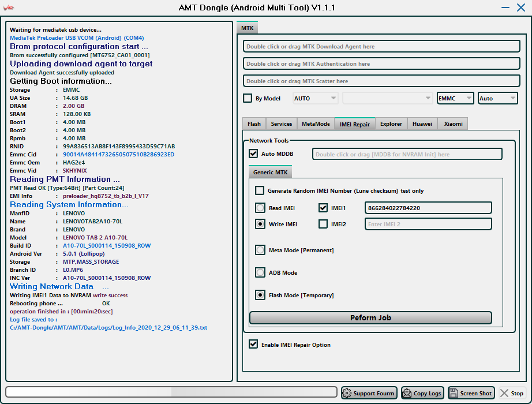
Task: Open the Auto dropdown at far right
Action: (497, 98)
